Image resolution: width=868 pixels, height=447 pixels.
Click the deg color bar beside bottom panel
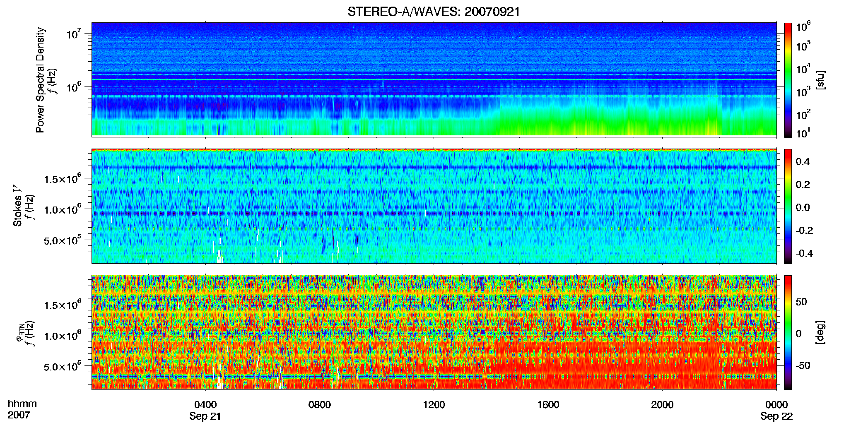click(x=788, y=332)
